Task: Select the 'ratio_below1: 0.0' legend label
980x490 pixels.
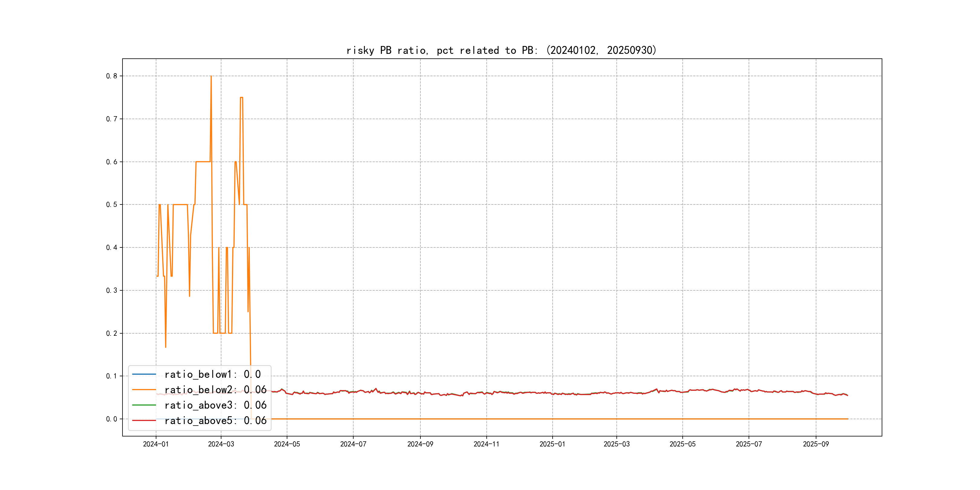Action: click(x=212, y=374)
